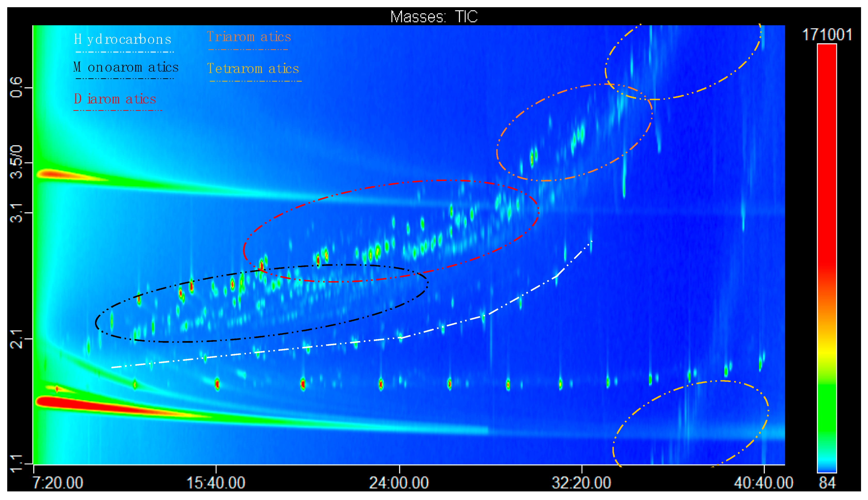This screenshot has height=500, width=868.
Task: Click the 2.1 y-axis tick label
Action: coord(16,339)
